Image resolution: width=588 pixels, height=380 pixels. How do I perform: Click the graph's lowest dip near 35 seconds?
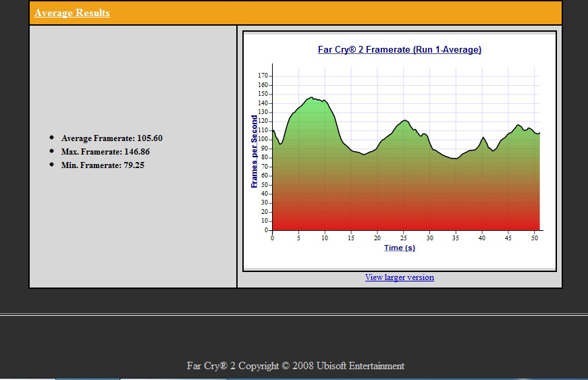(x=455, y=159)
